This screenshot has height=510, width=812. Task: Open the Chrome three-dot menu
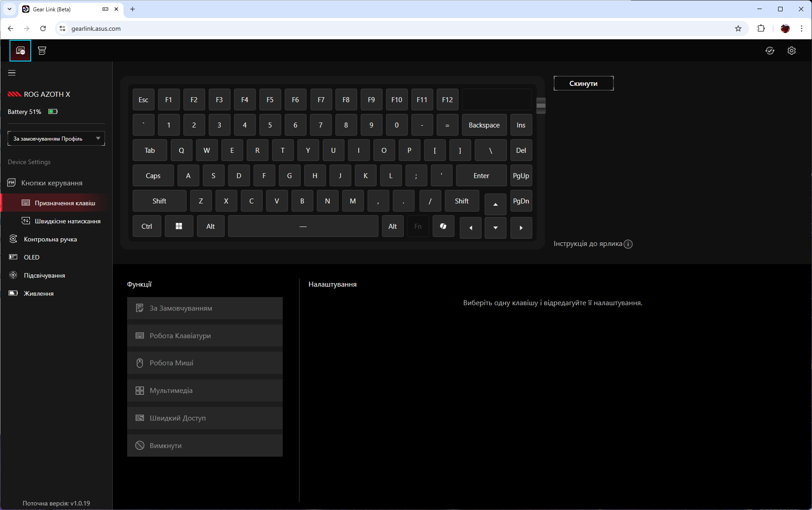(802, 28)
